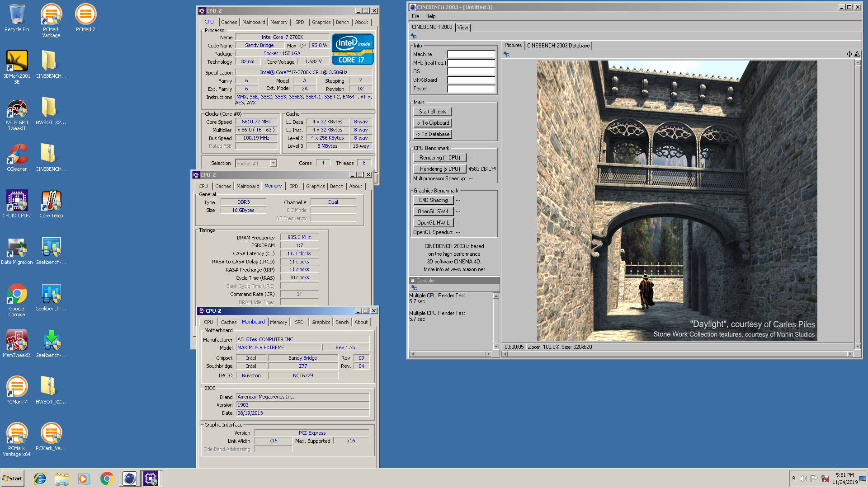Click the move/pan icon above the render picture
868x488 pixels.
point(849,54)
